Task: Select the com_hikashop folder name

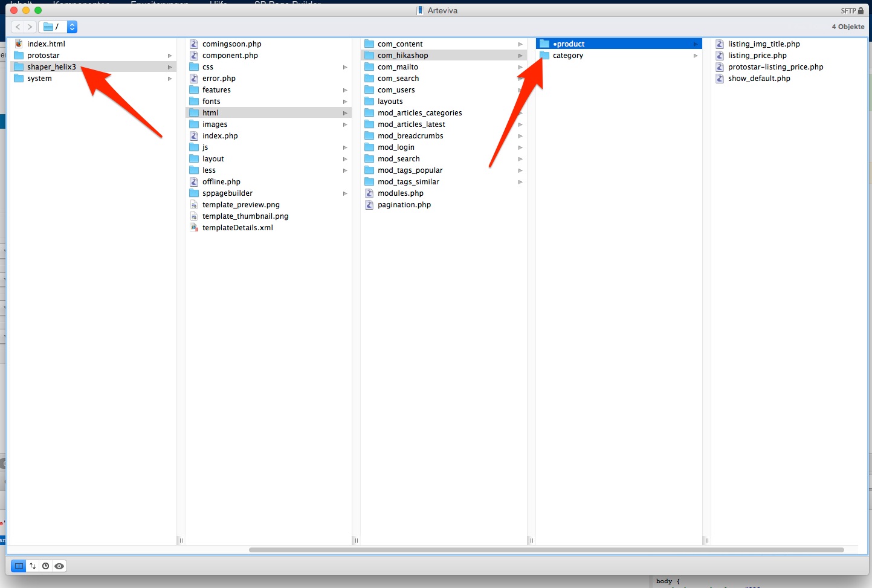Action: (x=403, y=56)
